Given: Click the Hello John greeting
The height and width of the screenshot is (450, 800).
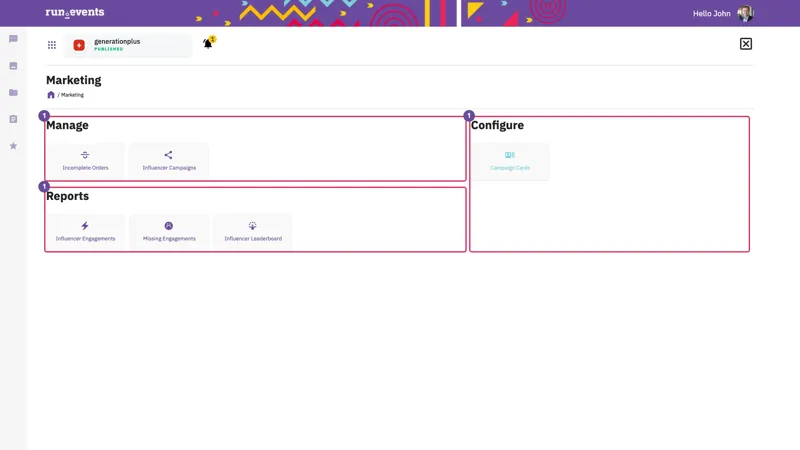Looking at the screenshot, I should (x=711, y=14).
